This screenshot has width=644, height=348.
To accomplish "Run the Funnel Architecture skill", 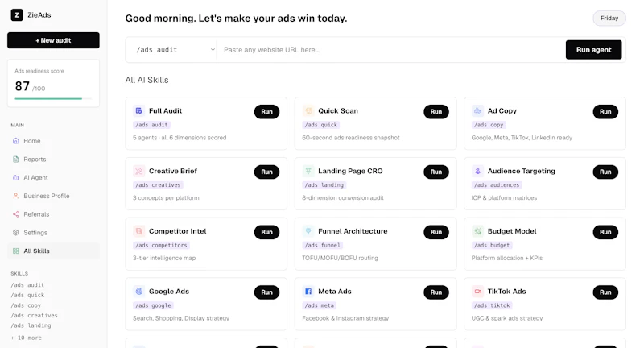I will pyautogui.click(x=436, y=232).
